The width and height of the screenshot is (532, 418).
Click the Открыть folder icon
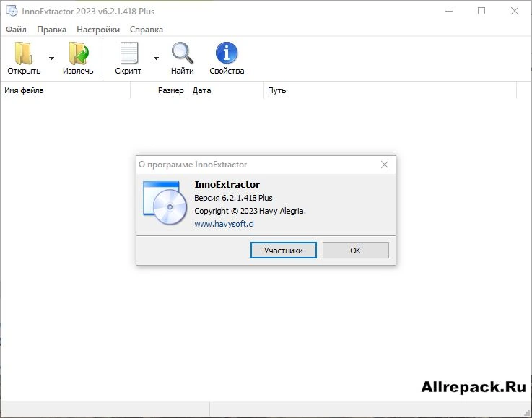(24, 53)
